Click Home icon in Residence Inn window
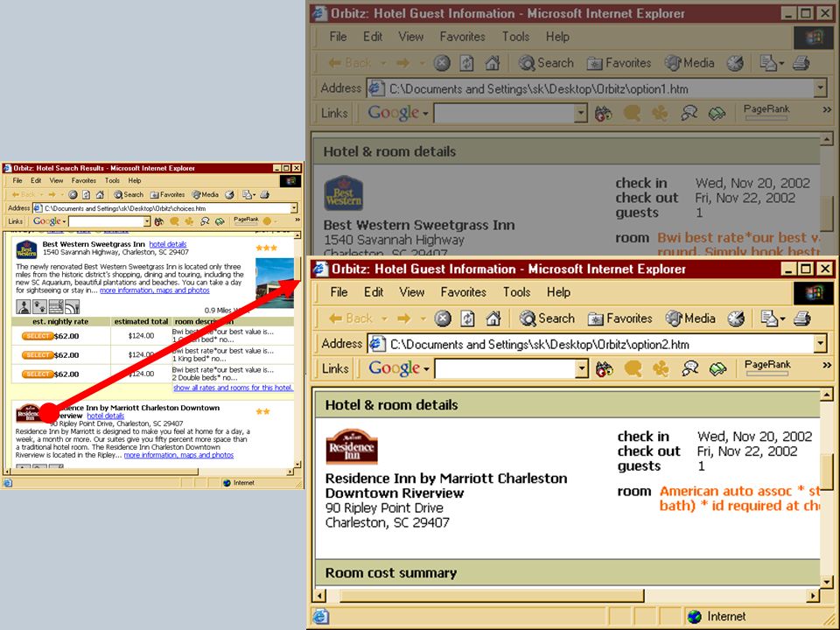Image resolution: width=840 pixels, height=630 pixels. click(x=493, y=318)
